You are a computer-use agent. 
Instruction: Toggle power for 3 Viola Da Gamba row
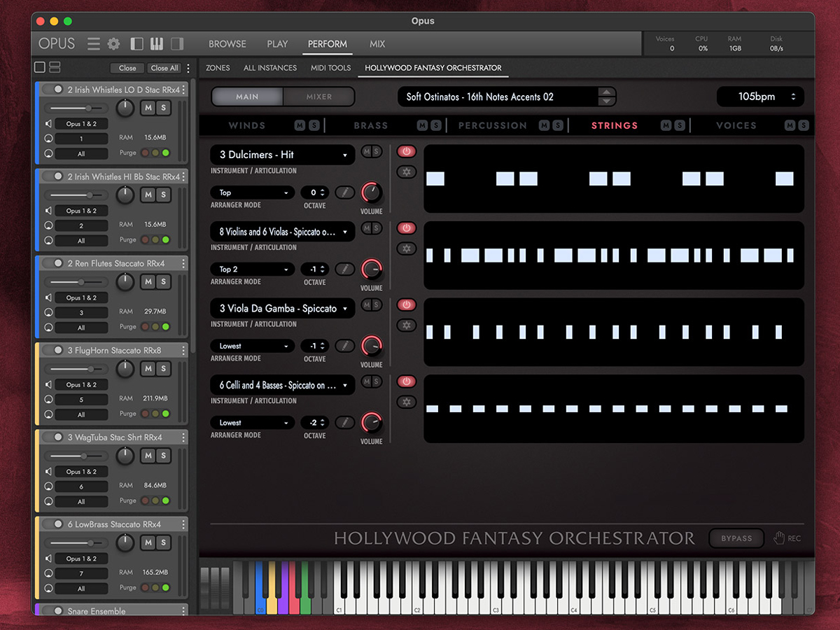click(407, 304)
